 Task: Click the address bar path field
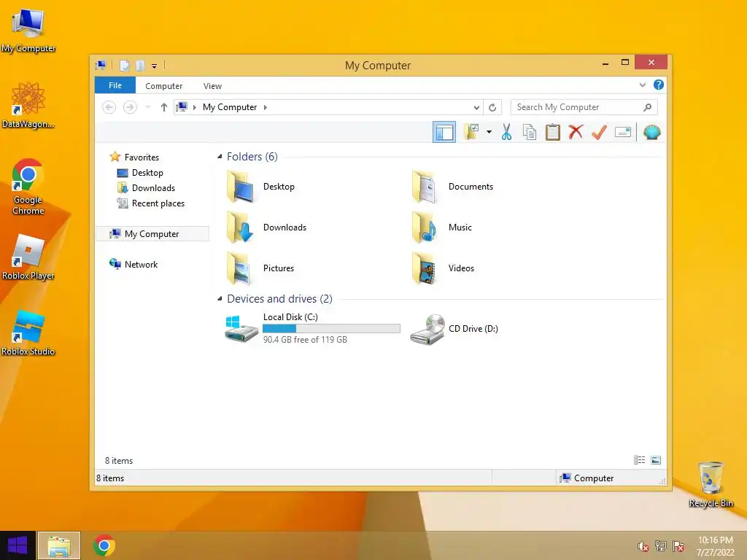(328, 107)
